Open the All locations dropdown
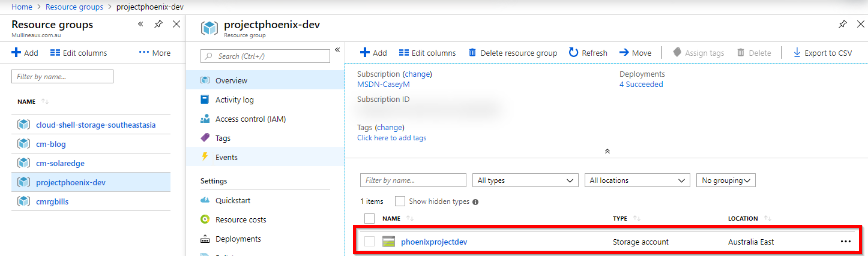 [637, 180]
